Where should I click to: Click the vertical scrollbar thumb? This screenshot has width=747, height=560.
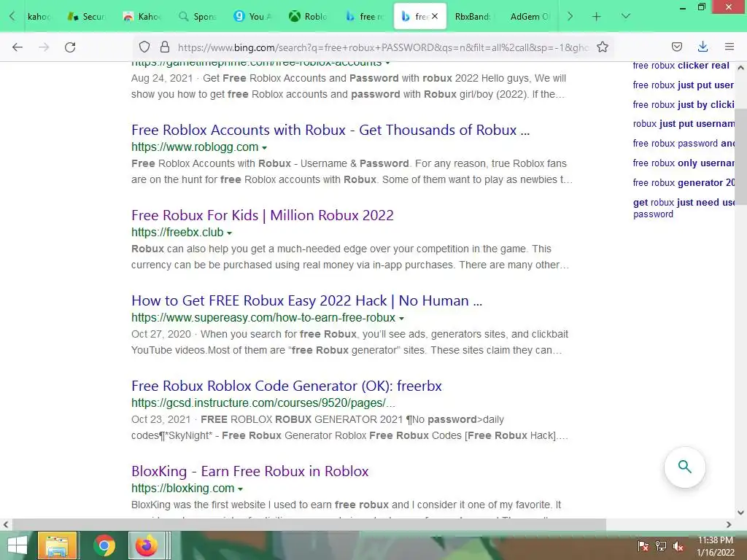741,156
